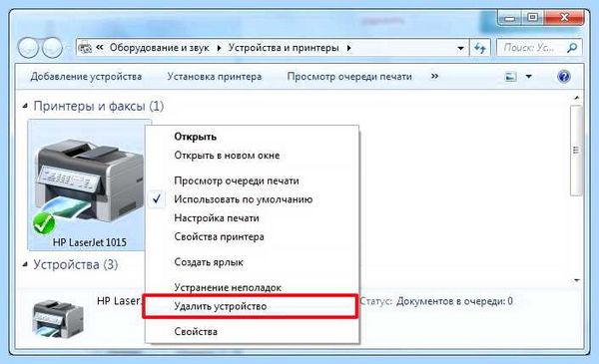This screenshot has width=599, height=364.
Task: Click the scrollbar up arrow
Action: pos(576,99)
